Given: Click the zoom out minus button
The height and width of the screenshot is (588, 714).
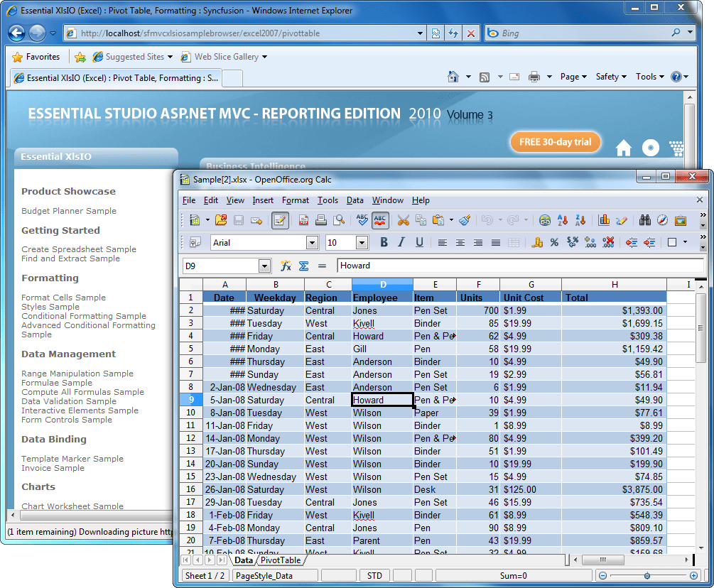Looking at the screenshot, I should coord(602,576).
